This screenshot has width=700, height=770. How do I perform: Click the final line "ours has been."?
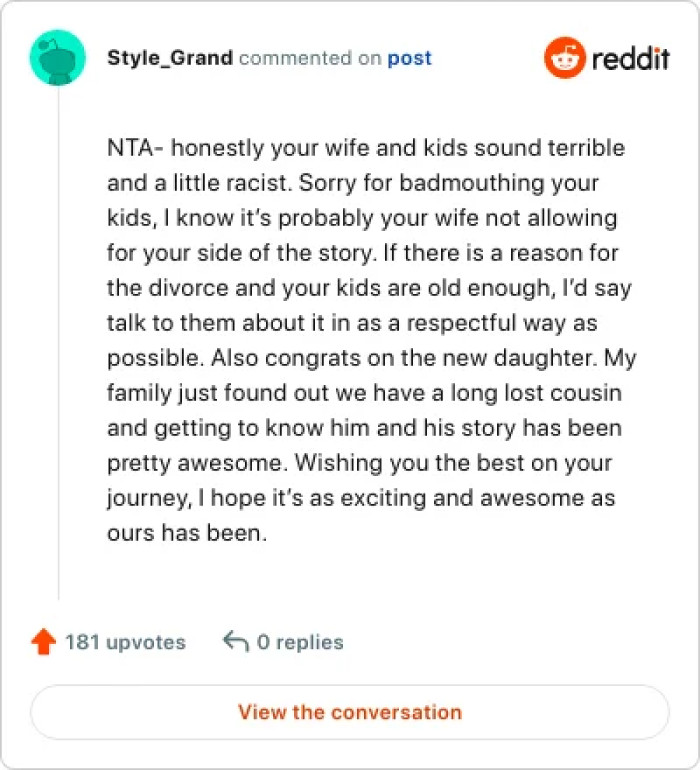coord(187,533)
